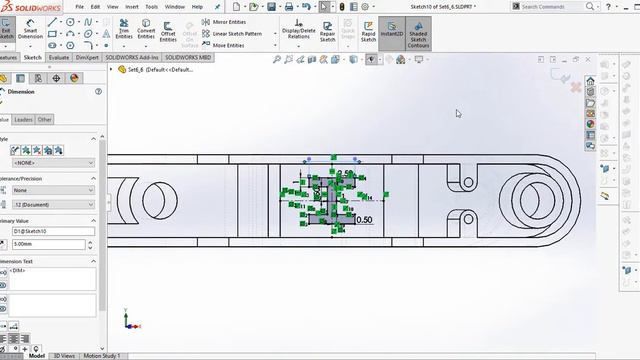Image resolution: width=640 pixels, height=360 pixels.
Task: Expand the Set6_6 feature tree node
Action: coord(111,70)
